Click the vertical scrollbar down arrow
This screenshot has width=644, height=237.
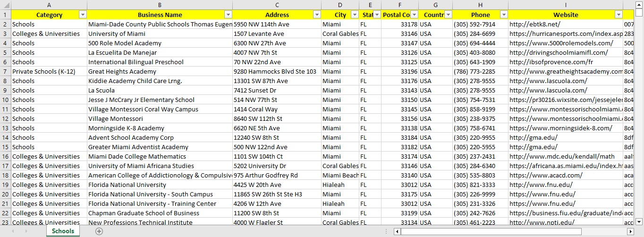(x=639, y=221)
